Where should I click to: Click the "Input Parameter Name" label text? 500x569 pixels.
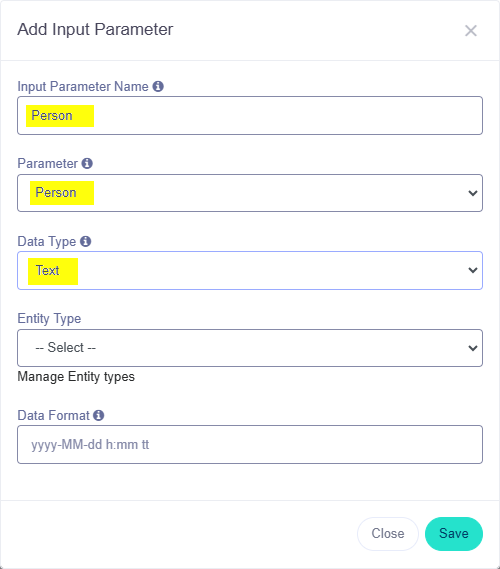pos(83,87)
